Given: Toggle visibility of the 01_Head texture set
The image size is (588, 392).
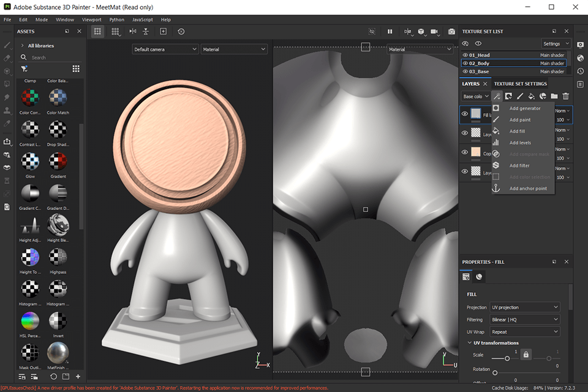Looking at the screenshot, I should (465, 55).
